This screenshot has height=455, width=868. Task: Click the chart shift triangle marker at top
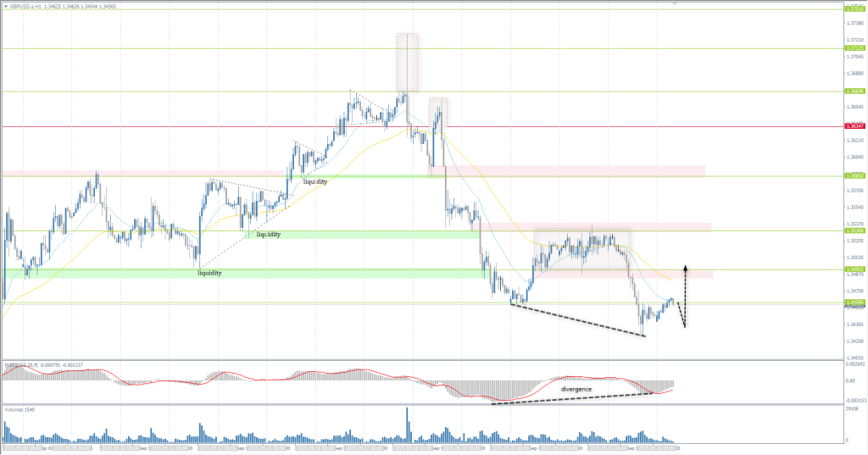click(675, 4)
